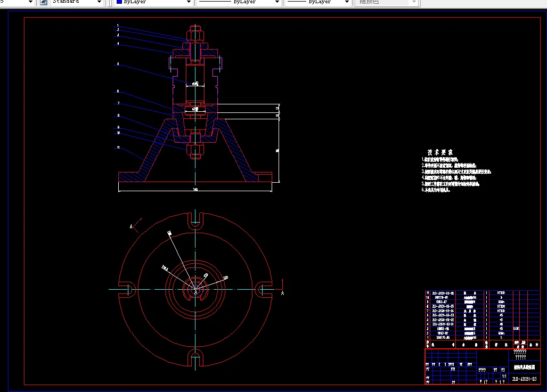Select HT200 material cell in parts row 11
The height and width of the screenshot is (392, 547).
tap(501, 293)
